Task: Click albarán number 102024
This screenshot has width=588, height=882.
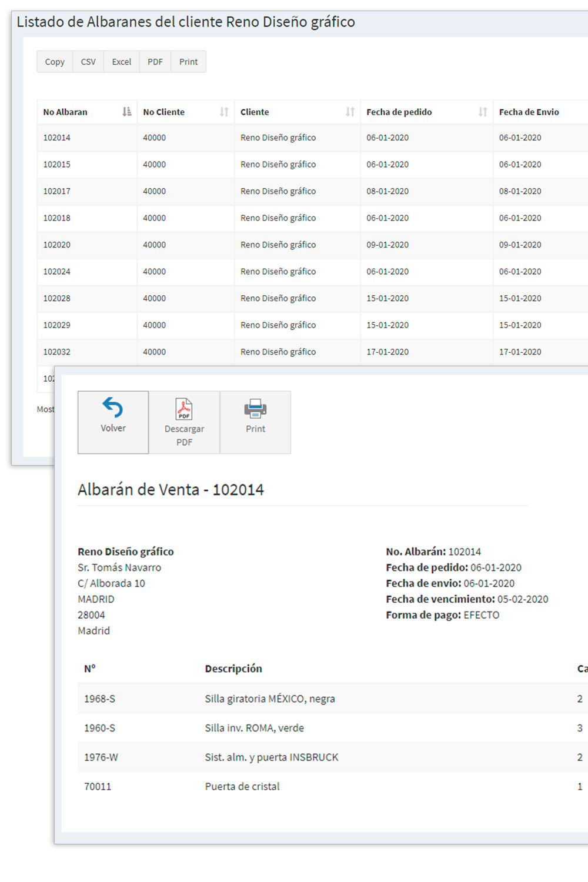Action: click(56, 271)
